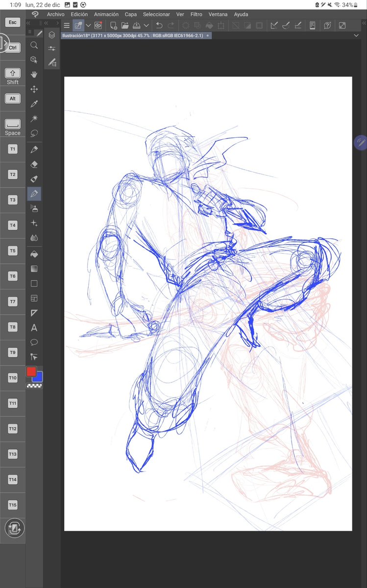Select the Lasso selection tool
The width and height of the screenshot is (367, 588).
34,133
